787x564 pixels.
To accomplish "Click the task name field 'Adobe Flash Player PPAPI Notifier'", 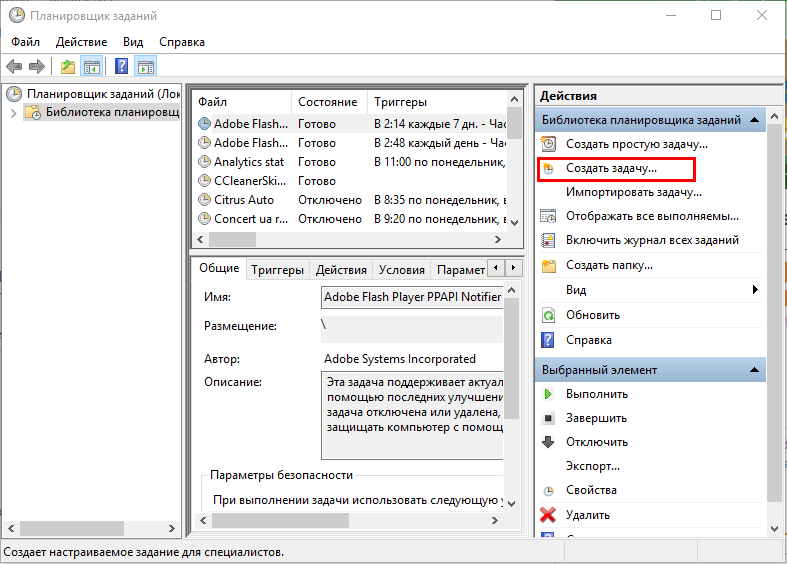I will (x=412, y=297).
